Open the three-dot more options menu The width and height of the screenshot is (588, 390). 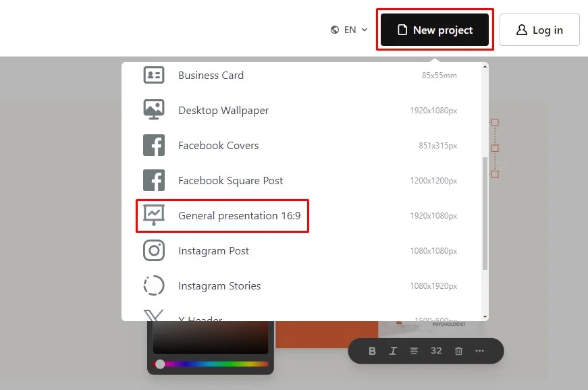coord(480,351)
